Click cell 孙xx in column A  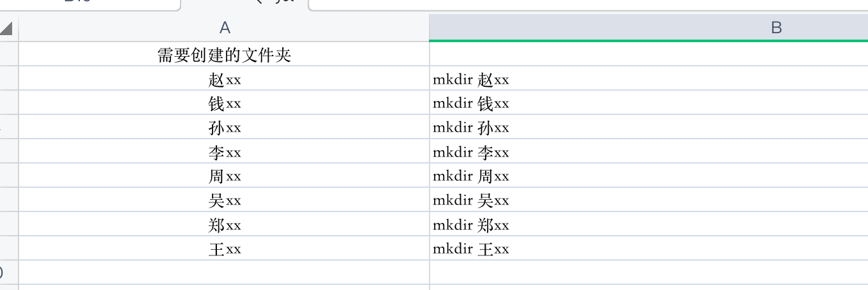224,128
